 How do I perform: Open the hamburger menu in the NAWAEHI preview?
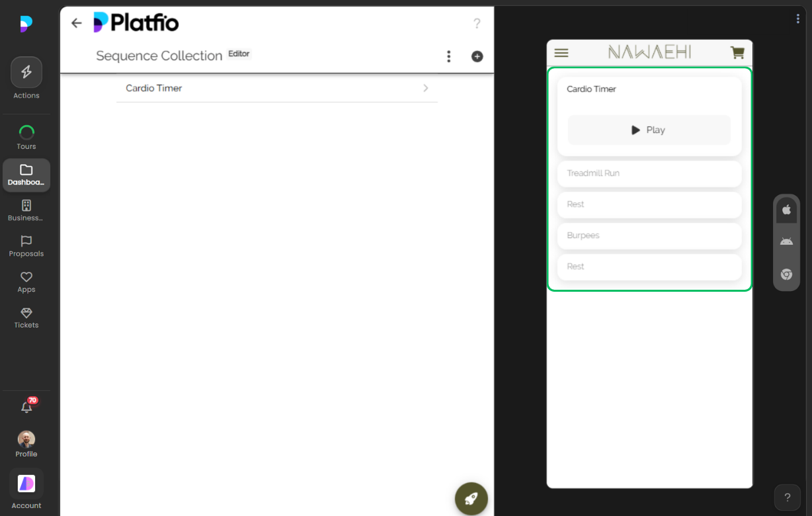[561, 52]
